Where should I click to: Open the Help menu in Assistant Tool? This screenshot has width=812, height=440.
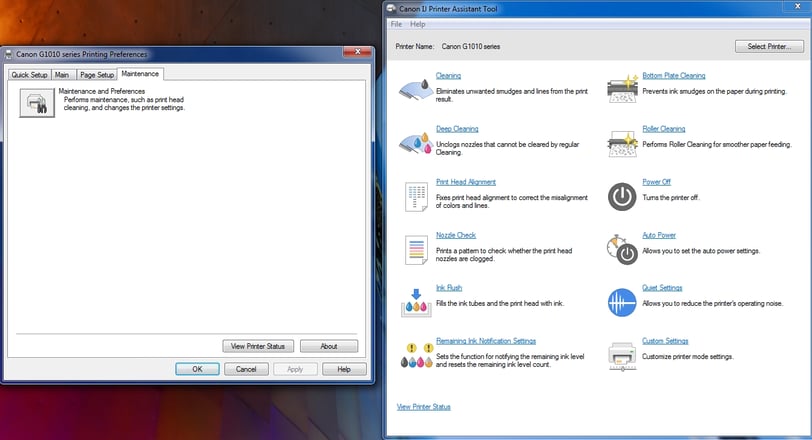(x=417, y=24)
